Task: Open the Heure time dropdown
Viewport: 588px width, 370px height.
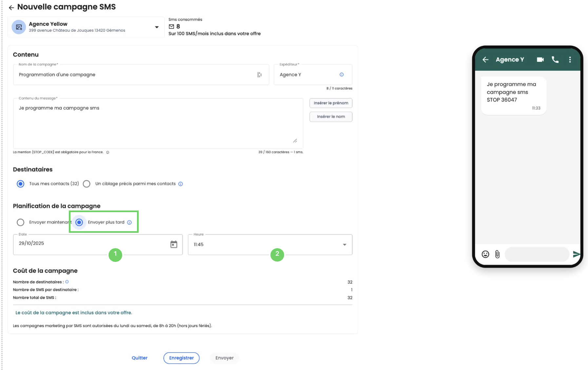Action: [x=344, y=245]
